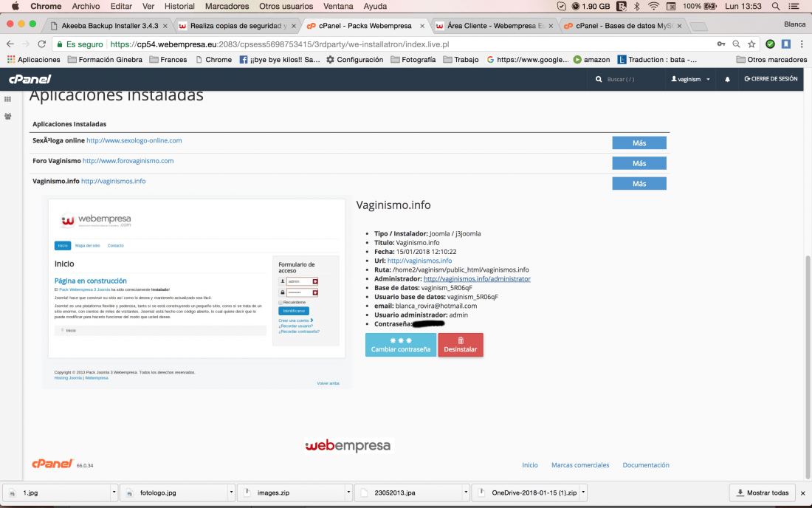The image size is (812, 508).
Task: Click the blue bookmark extension icon
Action: pos(786,44)
